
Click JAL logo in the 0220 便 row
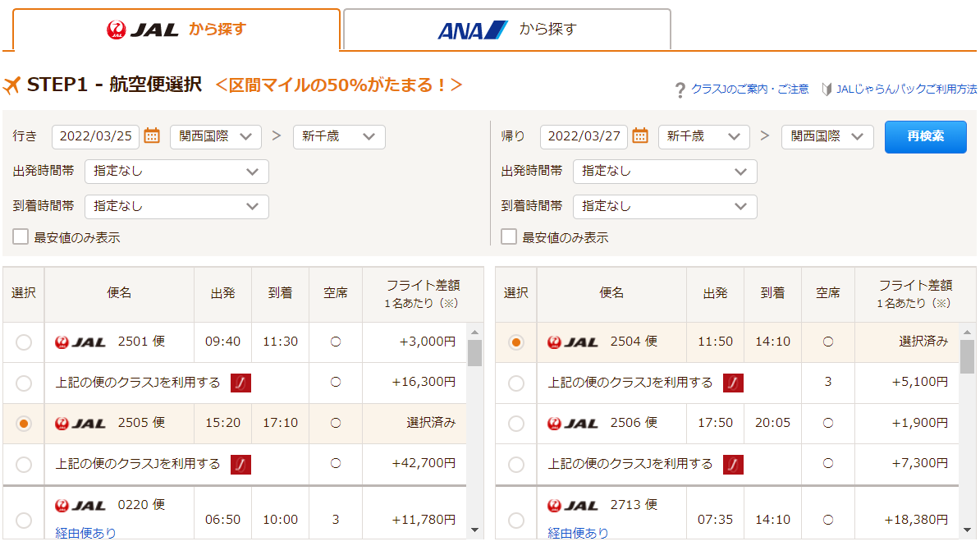point(80,505)
